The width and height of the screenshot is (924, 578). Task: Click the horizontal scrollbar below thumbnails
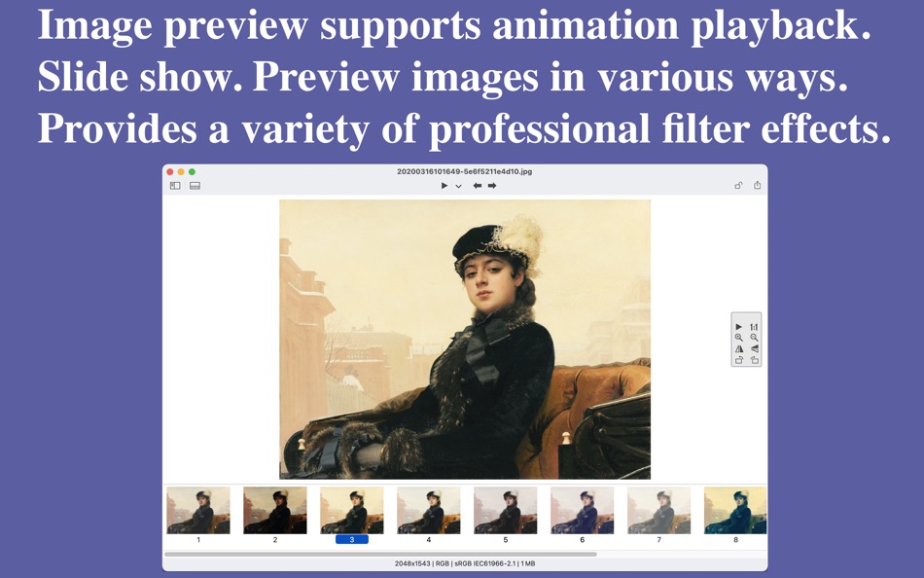point(380,555)
